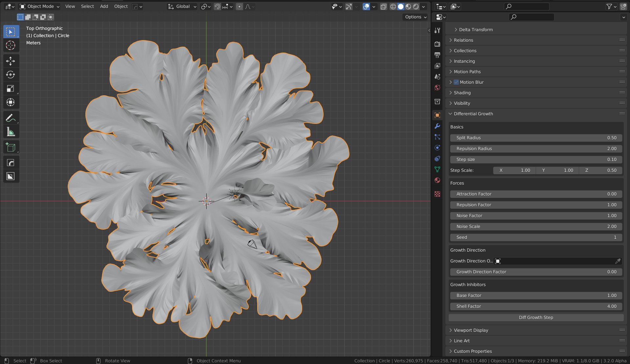
Task: Activate the Measure tool
Action: point(11,131)
